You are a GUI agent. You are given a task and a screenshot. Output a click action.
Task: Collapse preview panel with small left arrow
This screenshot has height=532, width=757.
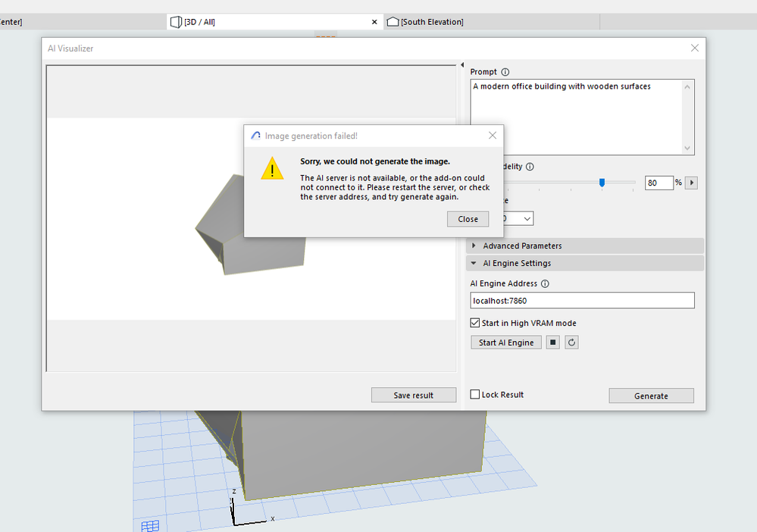(462, 64)
